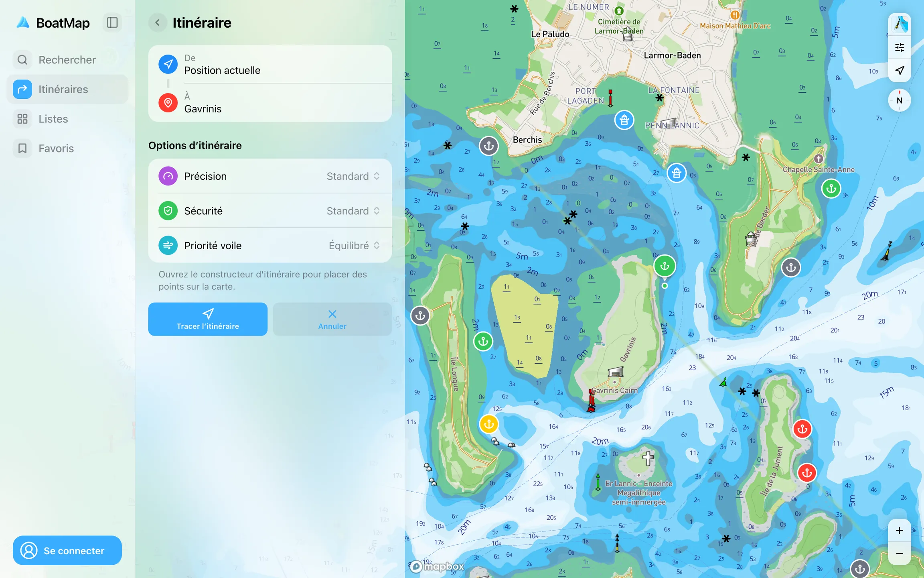Click the Mapbox attribution logo
Viewport: 924px width, 578px height.
[x=437, y=566]
